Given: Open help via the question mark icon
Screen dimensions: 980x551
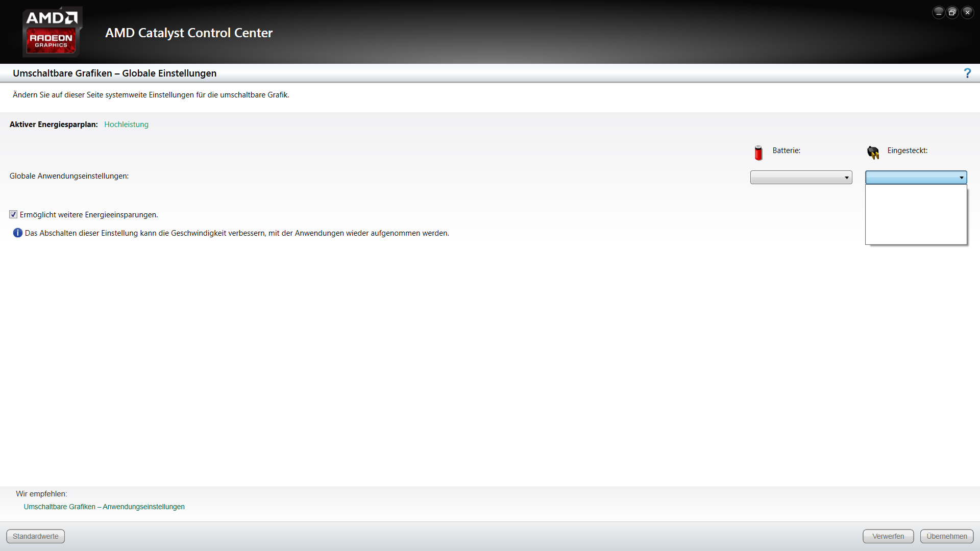Looking at the screenshot, I should coord(967,73).
